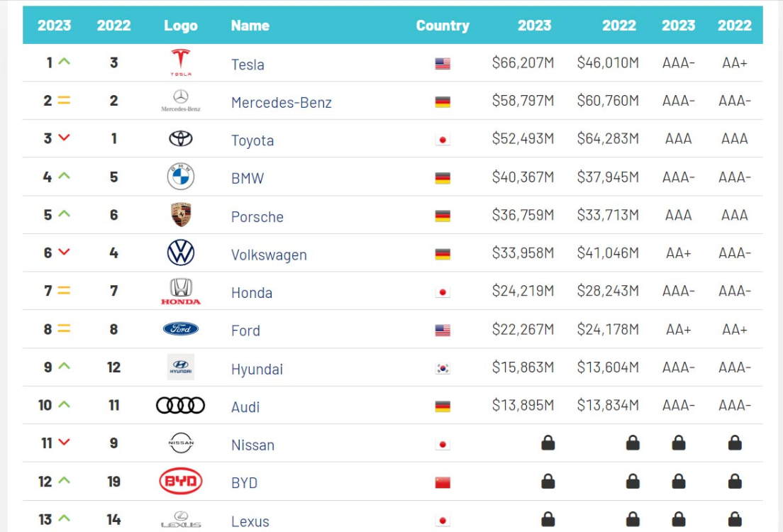783x532 pixels.
Task: Click the BMW roundel logo
Action: [181, 177]
